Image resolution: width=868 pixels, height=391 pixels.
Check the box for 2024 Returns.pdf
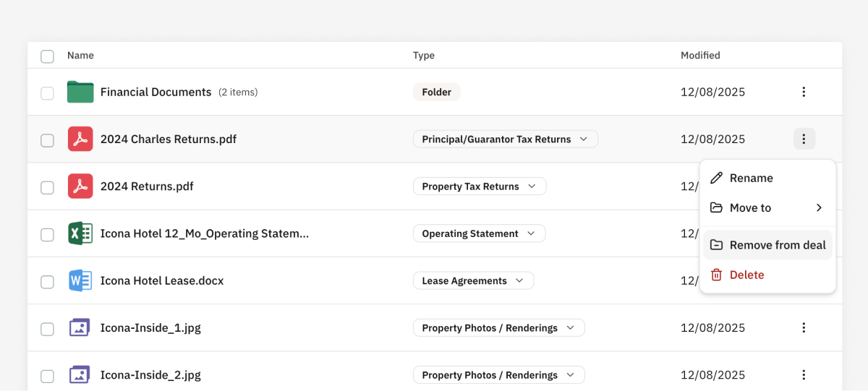click(x=47, y=187)
